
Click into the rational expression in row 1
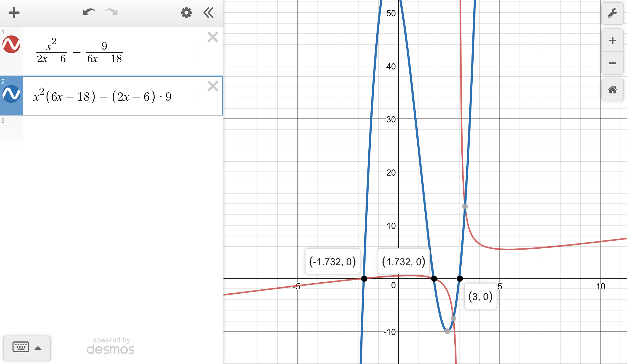click(x=80, y=51)
